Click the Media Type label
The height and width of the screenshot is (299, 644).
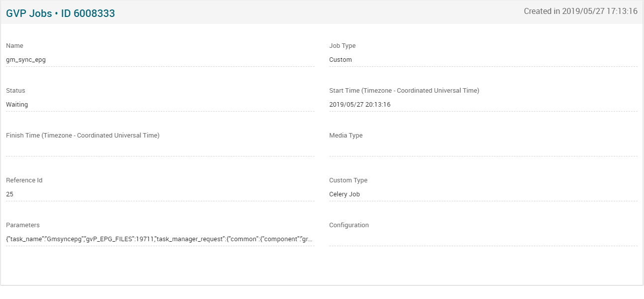(x=346, y=136)
